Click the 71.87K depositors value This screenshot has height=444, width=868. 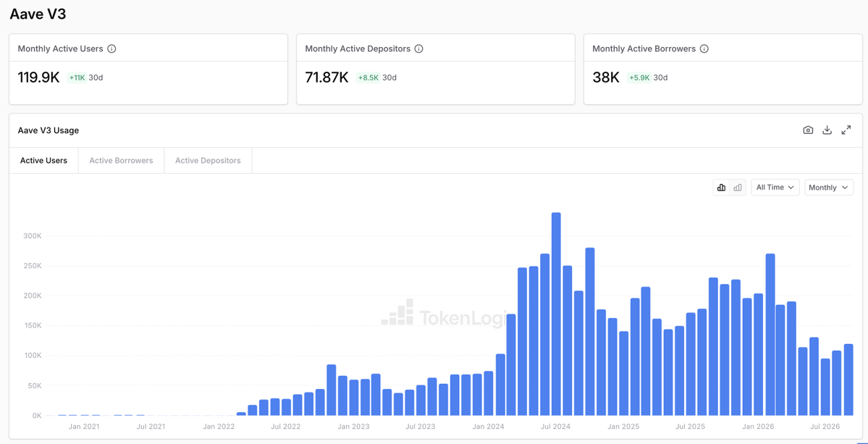coord(326,78)
